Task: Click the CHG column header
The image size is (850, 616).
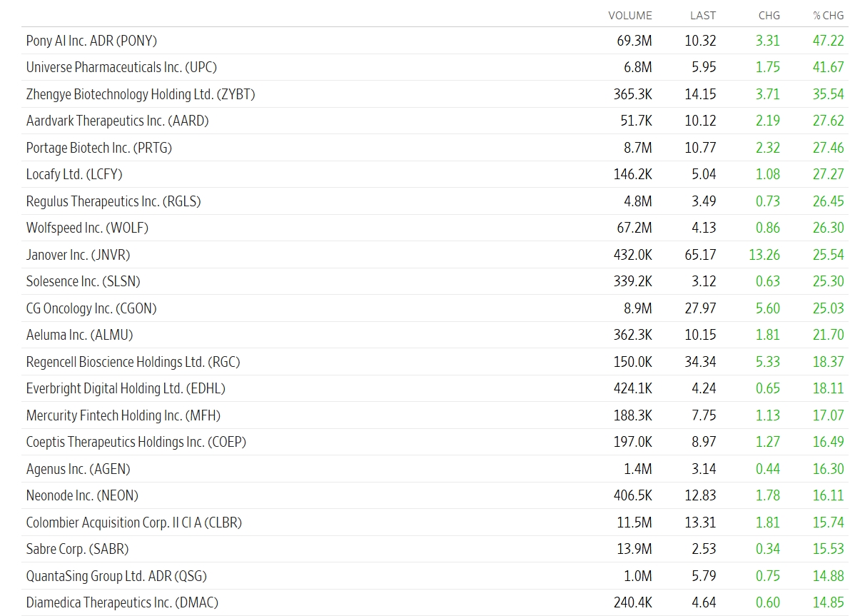Action: click(769, 16)
